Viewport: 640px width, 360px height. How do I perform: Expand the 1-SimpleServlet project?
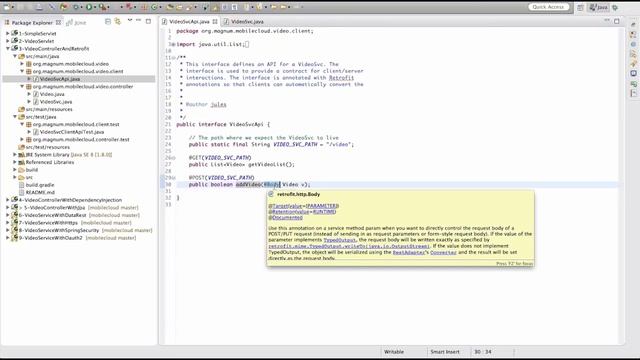pyautogui.click(x=7, y=33)
